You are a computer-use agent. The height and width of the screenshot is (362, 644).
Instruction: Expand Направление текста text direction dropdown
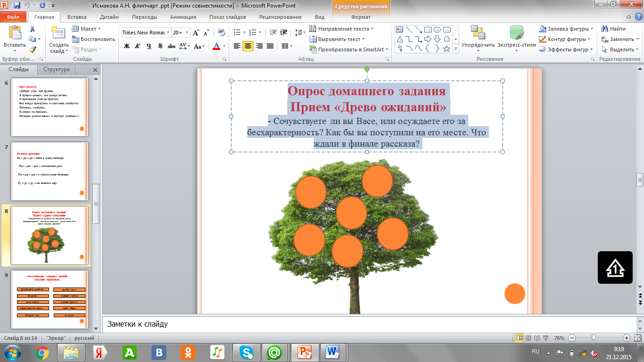coord(341,29)
